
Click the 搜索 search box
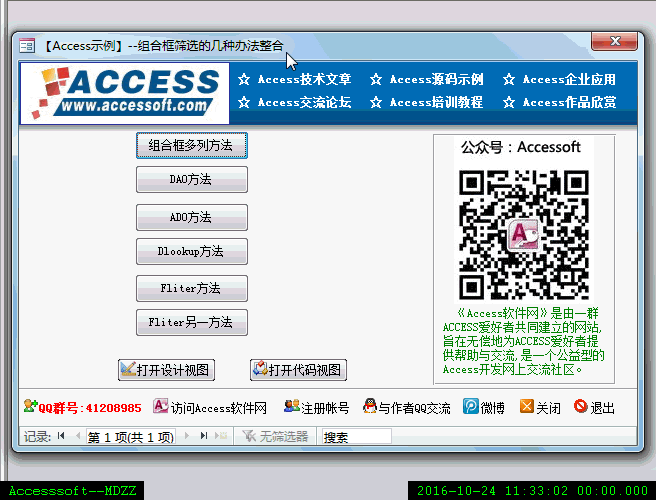point(356,436)
